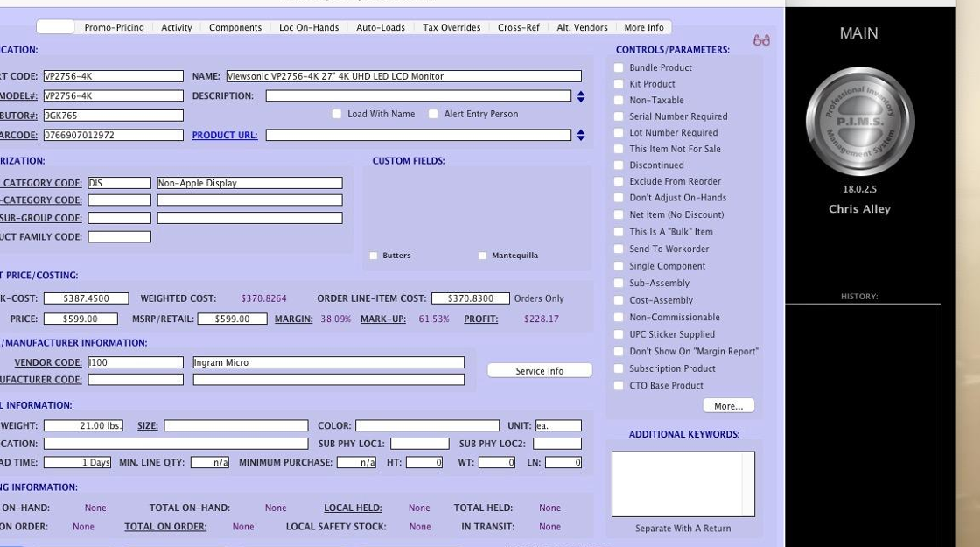Image resolution: width=980 pixels, height=547 pixels.
Task: Open the Service Info button
Action: (x=539, y=371)
